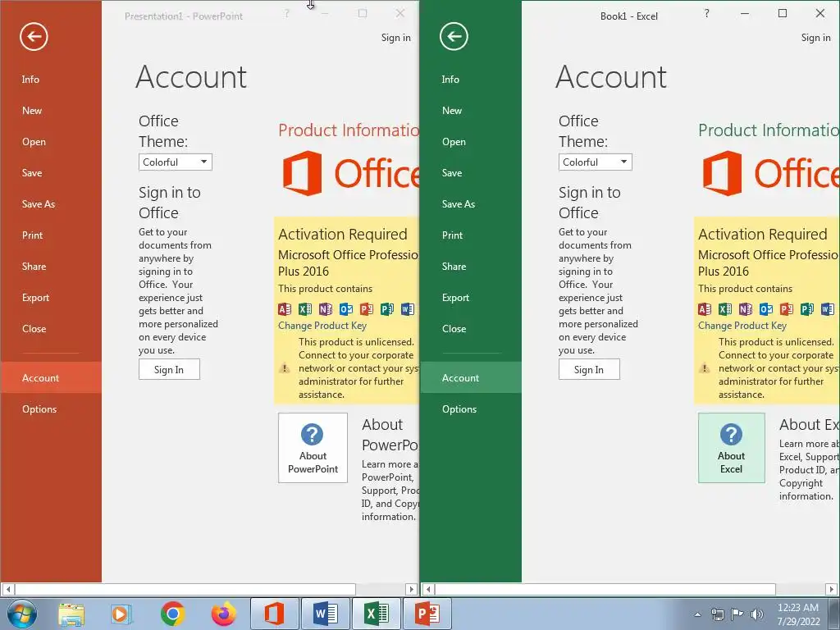Switch to Excel via the taskbar

pos(376,614)
